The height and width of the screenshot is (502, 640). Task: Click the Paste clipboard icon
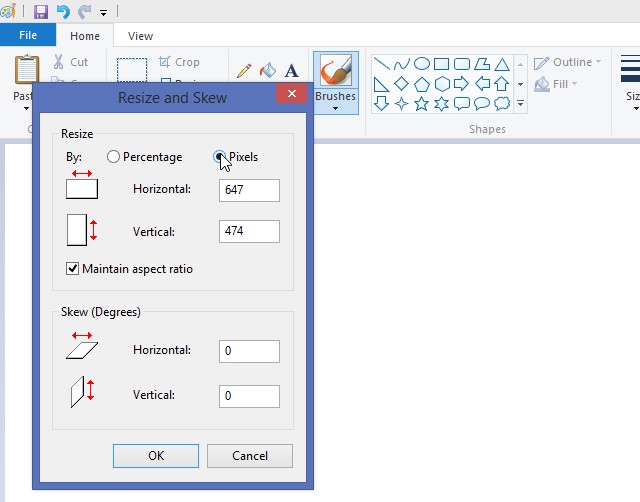tap(27, 69)
